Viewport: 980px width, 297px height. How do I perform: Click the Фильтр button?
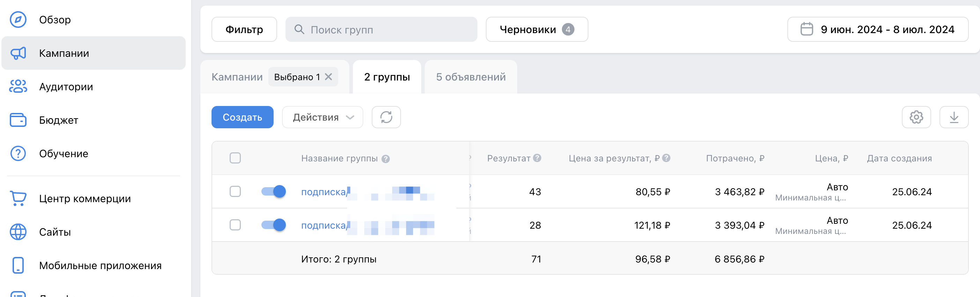(x=244, y=29)
